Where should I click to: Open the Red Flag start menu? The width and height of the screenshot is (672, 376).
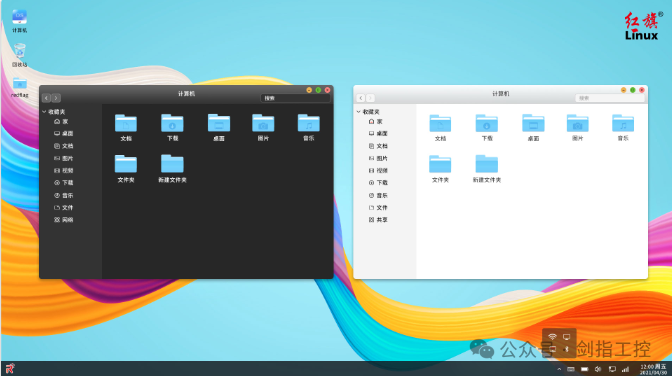pos(10,369)
